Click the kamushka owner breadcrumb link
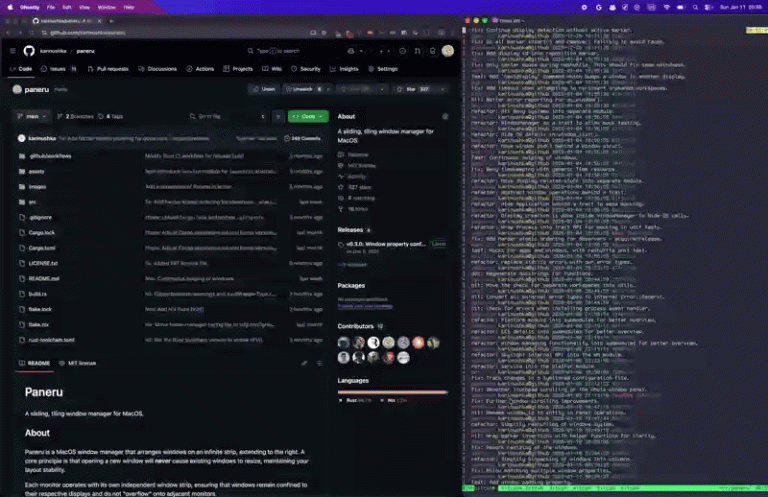 (x=53, y=51)
